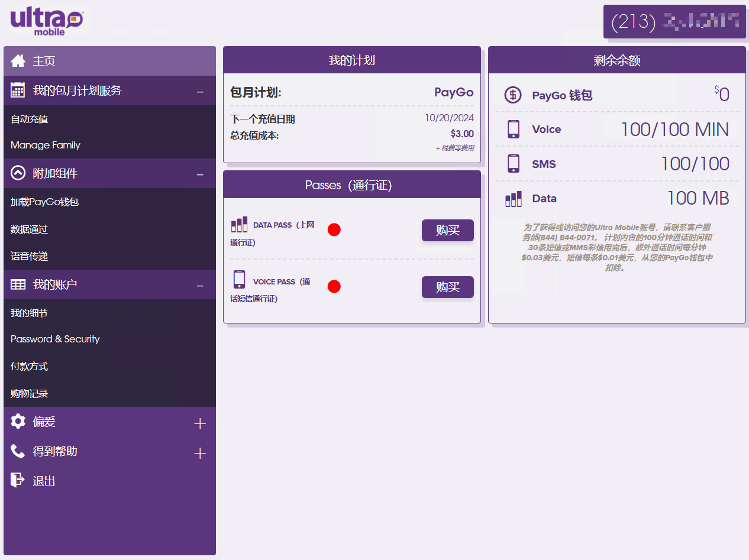The image size is (749, 560).
Task: Click the PayGo wallet dollar icon
Action: [x=513, y=95]
